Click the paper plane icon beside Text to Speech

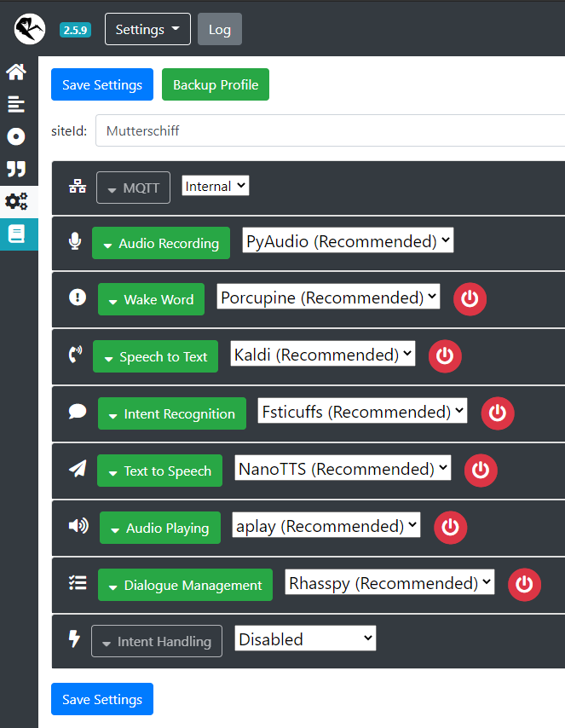[x=78, y=469]
